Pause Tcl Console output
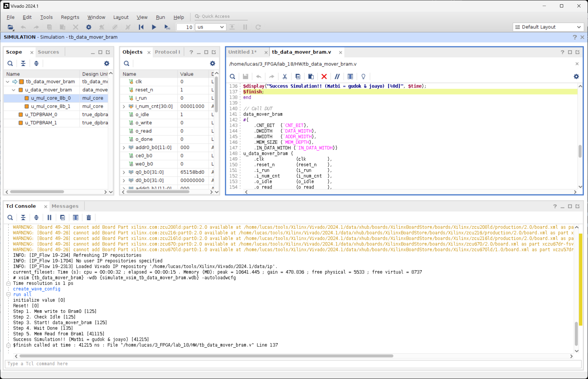 (x=49, y=218)
